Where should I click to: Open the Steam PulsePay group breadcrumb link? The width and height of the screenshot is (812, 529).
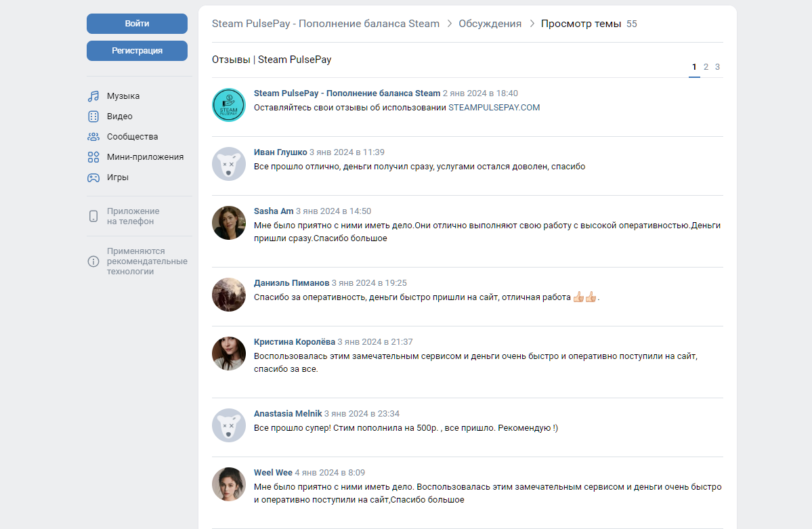pos(326,24)
